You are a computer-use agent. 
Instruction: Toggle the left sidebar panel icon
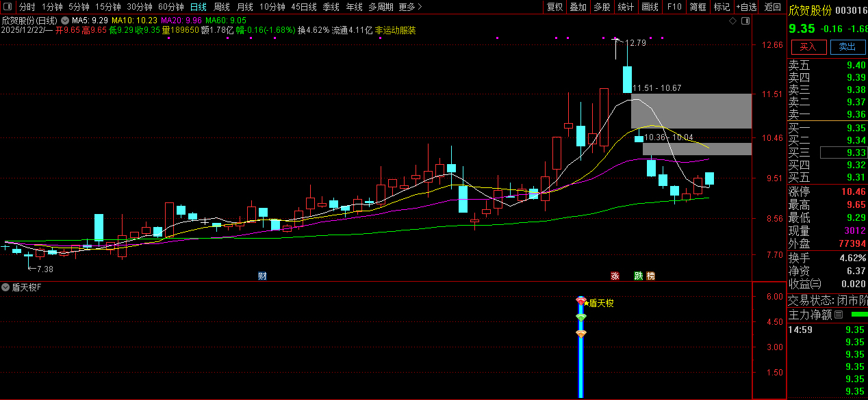8,7
